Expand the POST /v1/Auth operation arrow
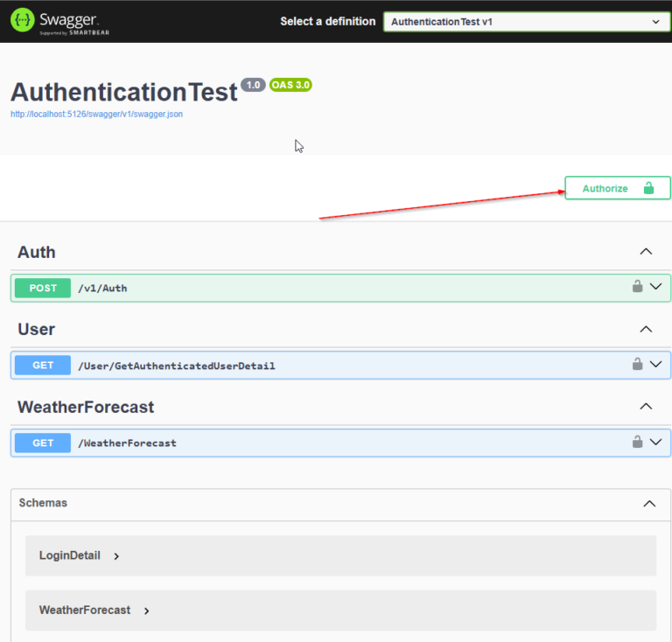This screenshot has height=642, width=672. pyautogui.click(x=655, y=286)
